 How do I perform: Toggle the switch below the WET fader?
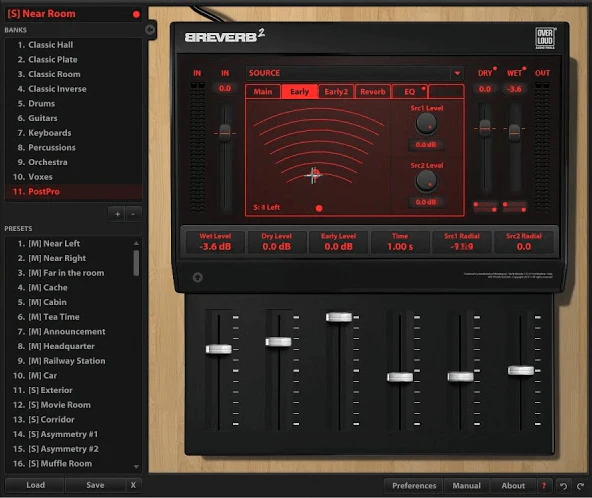[515, 207]
